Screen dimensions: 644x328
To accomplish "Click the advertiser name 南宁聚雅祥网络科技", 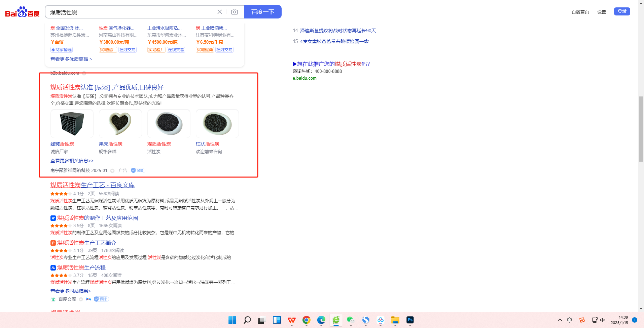I will point(70,170).
